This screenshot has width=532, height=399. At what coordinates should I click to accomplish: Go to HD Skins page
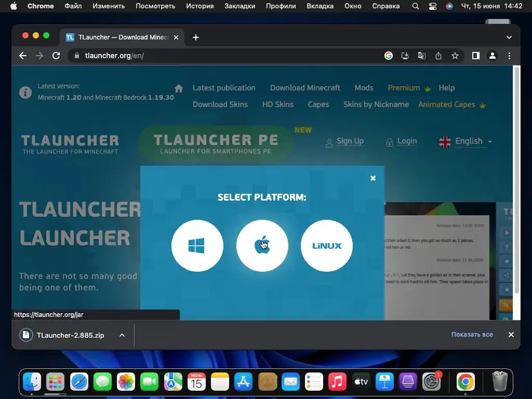tap(277, 104)
